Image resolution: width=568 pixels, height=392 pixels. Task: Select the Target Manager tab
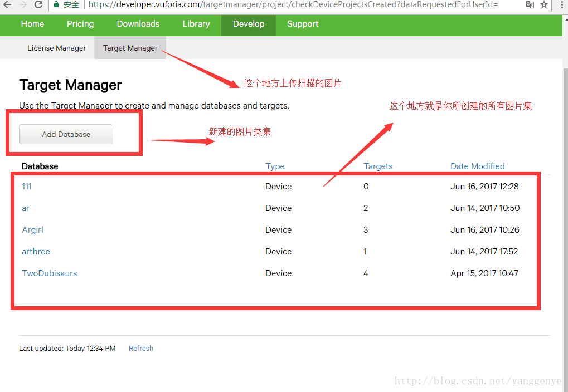(x=130, y=48)
